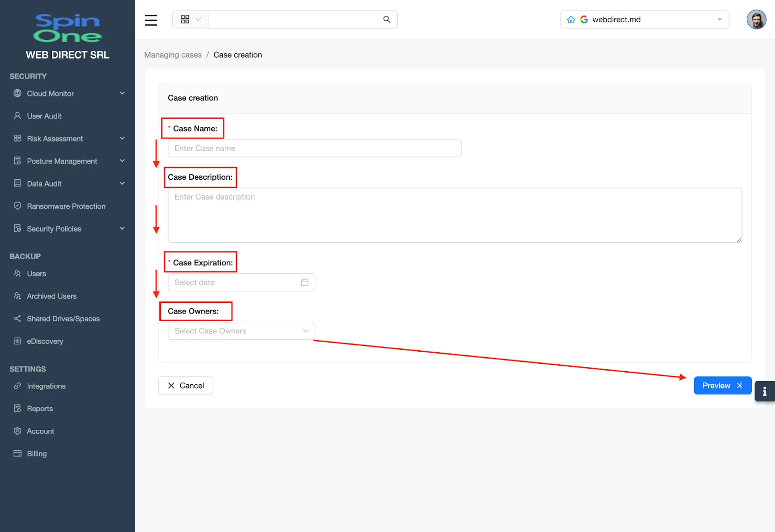
Task: Open the info panel tab on the right edge
Action: click(765, 391)
